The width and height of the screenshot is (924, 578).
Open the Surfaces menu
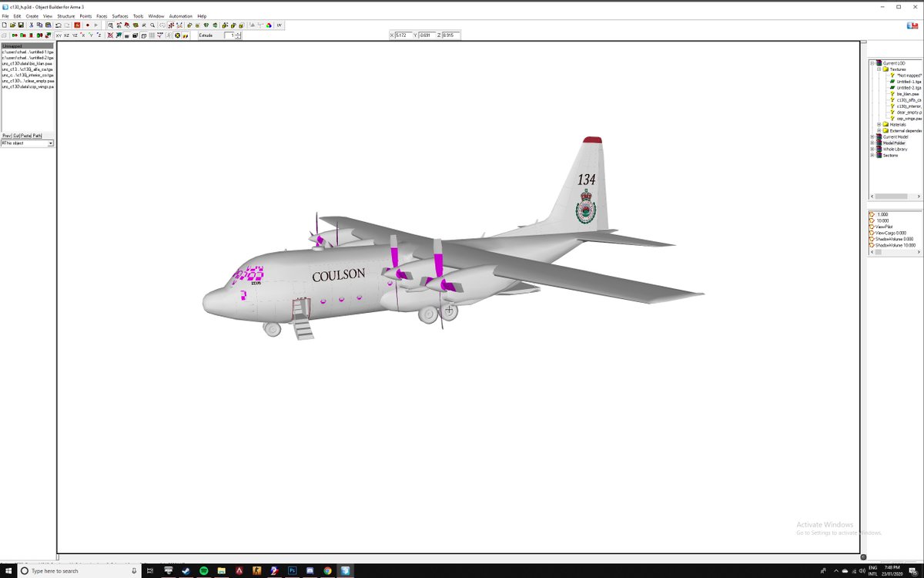coord(120,15)
